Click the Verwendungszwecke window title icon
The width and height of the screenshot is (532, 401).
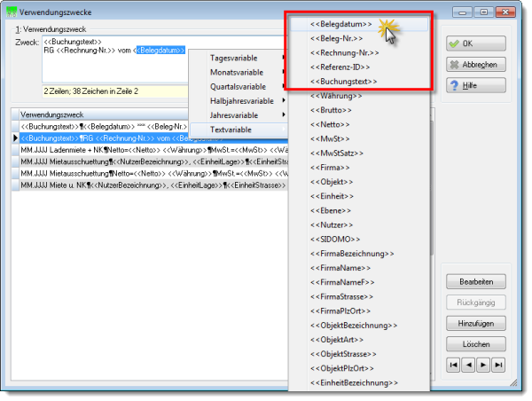tap(12, 12)
